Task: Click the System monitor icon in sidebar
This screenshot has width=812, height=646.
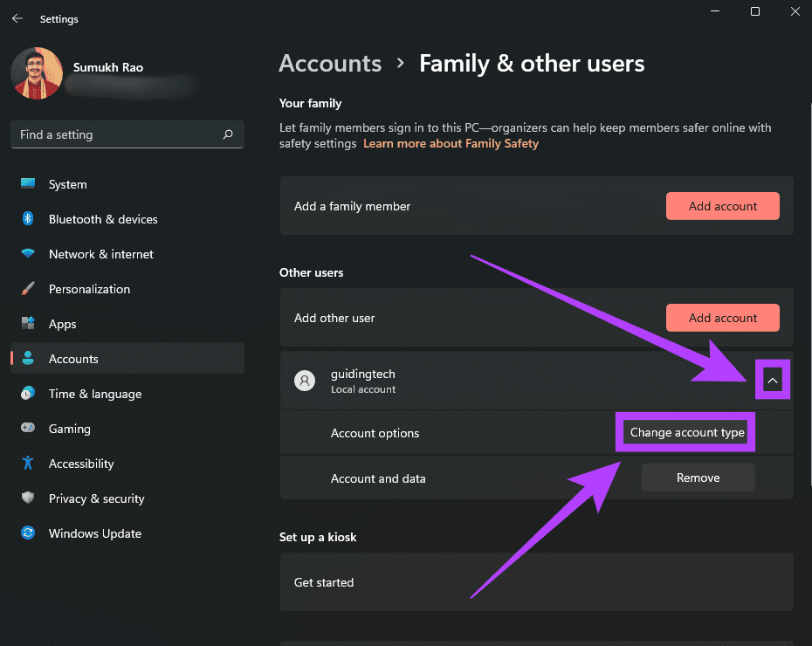Action: pos(28,184)
